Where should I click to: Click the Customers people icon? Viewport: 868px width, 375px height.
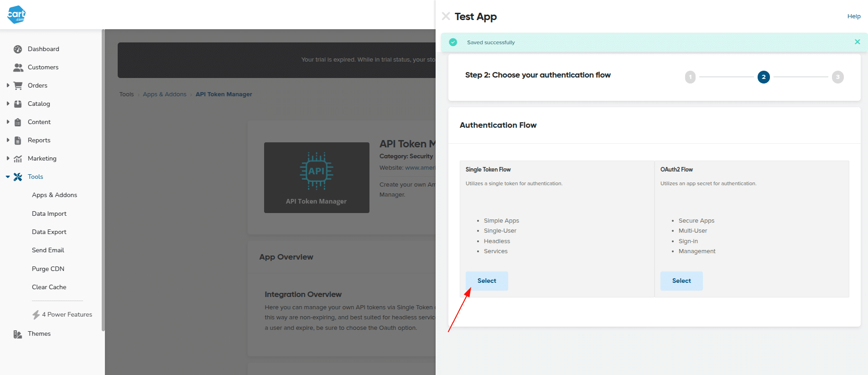tap(18, 68)
